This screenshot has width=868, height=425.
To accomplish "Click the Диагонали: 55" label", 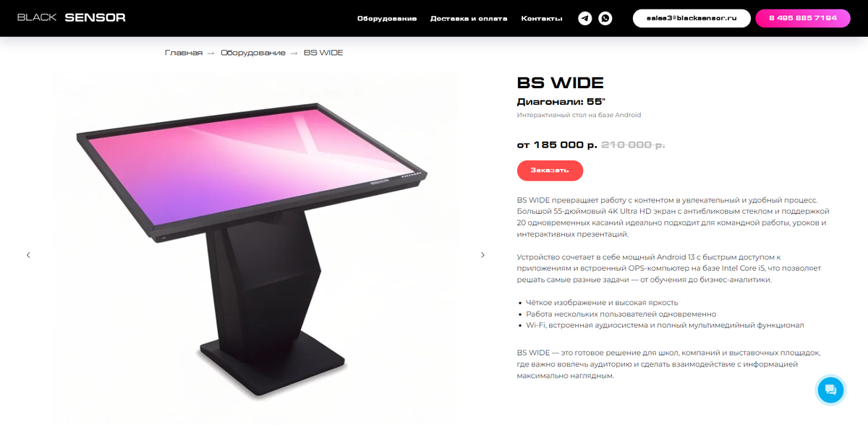I will 561,102.
